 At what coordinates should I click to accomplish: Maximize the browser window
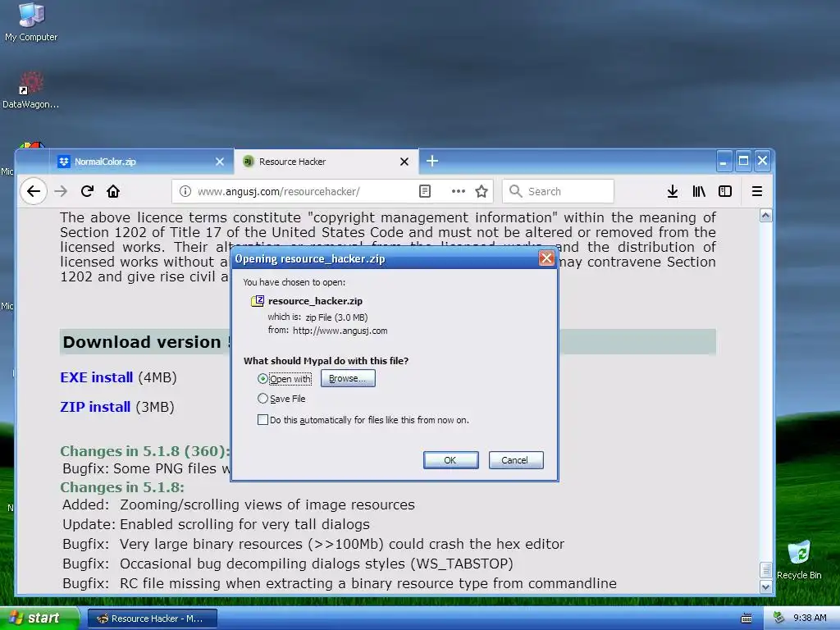(743, 161)
